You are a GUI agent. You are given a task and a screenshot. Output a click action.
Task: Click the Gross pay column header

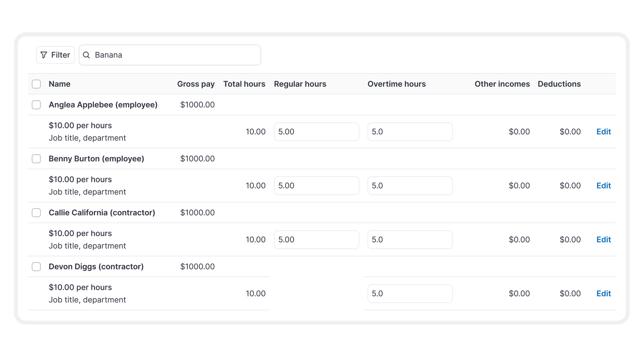pos(196,84)
